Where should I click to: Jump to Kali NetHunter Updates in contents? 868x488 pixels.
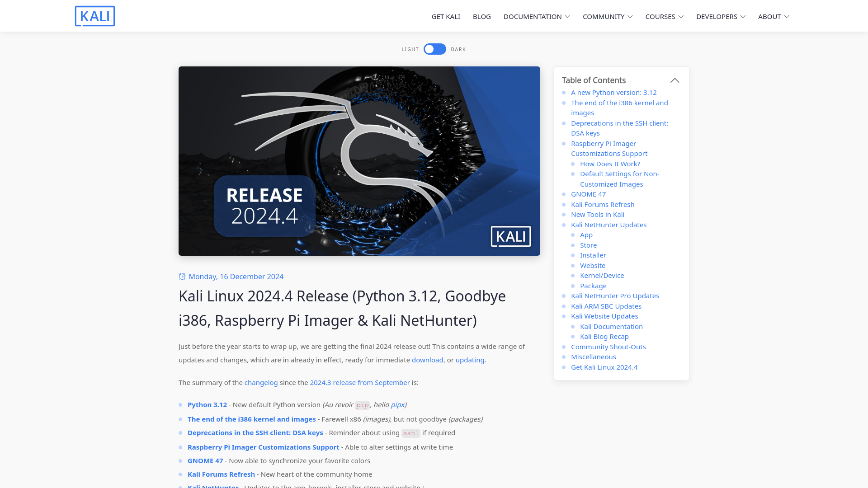coord(609,225)
